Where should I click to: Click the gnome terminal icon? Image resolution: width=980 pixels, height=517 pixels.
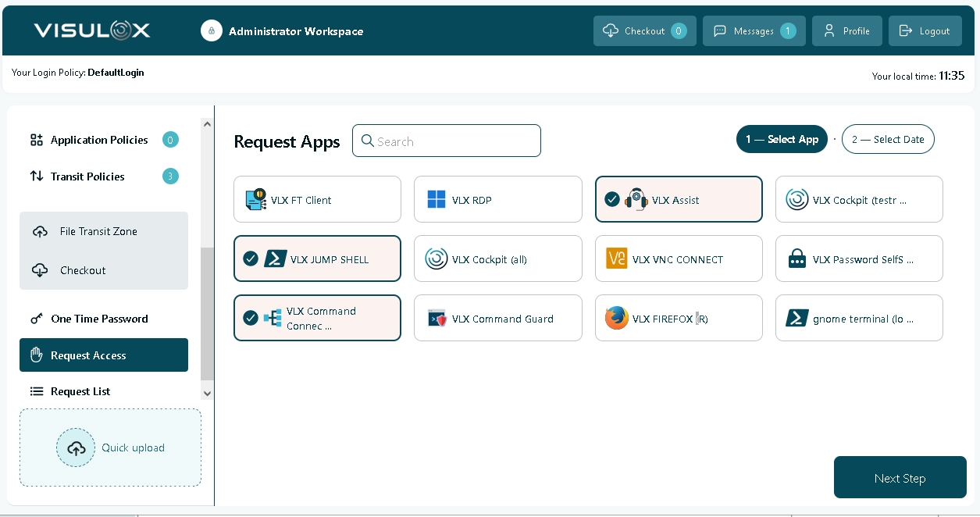click(x=797, y=319)
